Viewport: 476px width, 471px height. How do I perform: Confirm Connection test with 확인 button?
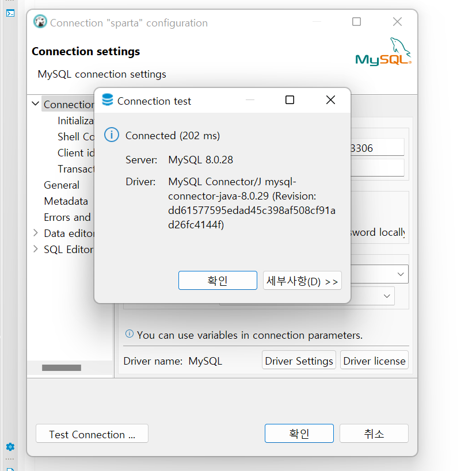click(x=218, y=281)
